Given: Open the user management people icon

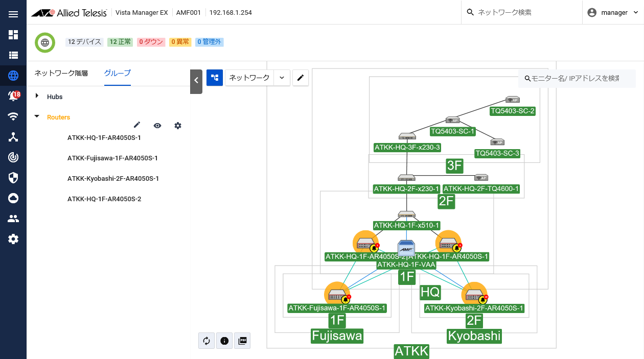Looking at the screenshot, I should point(13,219).
